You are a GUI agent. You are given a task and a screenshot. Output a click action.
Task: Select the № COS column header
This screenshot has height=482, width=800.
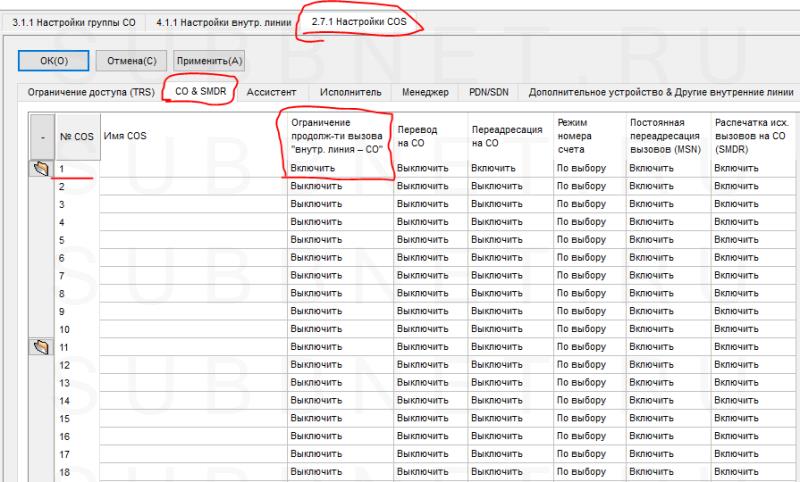pyautogui.click(x=77, y=136)
